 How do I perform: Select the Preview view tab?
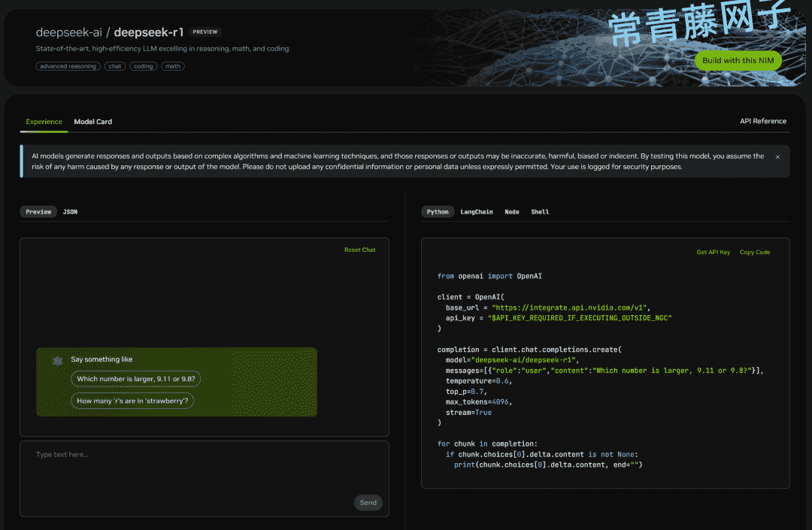click(38, 212)
